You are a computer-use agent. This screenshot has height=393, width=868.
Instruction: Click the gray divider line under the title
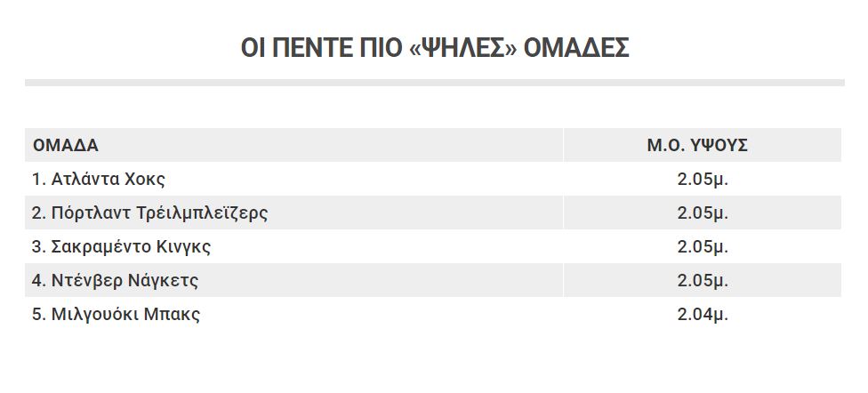[x=435, y=83]
